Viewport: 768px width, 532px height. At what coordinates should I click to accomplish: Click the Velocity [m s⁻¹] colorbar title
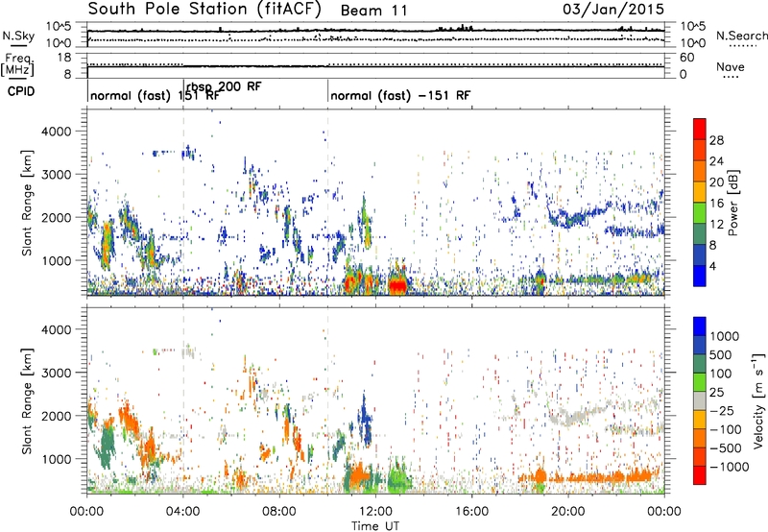[x=758, y=399]
